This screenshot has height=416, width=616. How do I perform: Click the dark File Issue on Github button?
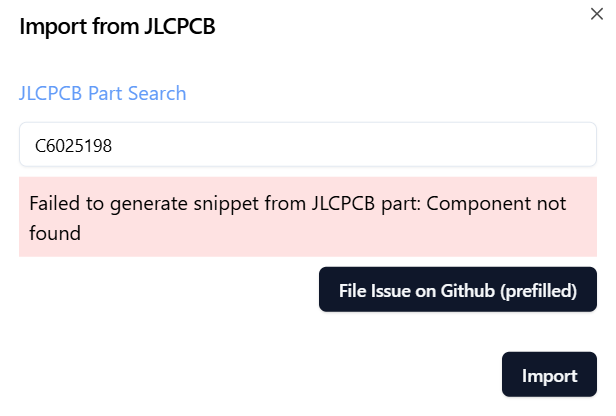(457, 291)
